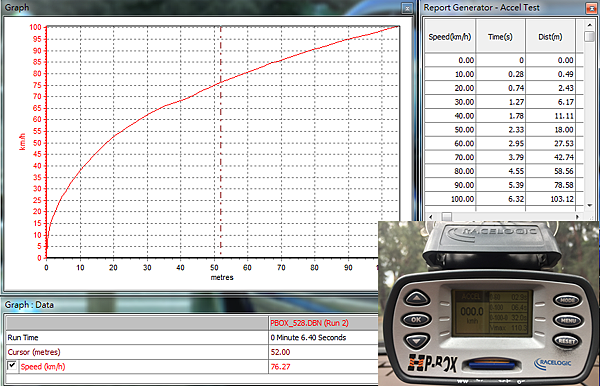The image size is (600, 386).
Task: Select the Time(s) column header
Action: click(x=500, y=37)
